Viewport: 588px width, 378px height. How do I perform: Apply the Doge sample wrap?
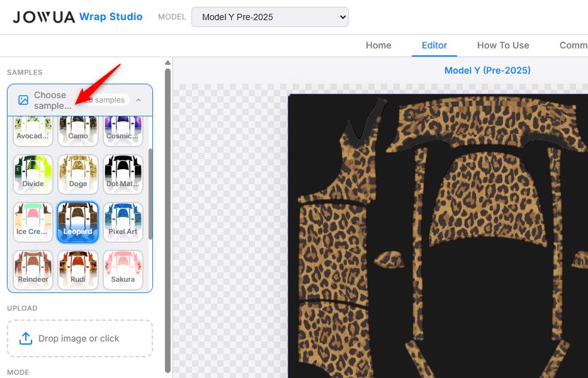78,174
